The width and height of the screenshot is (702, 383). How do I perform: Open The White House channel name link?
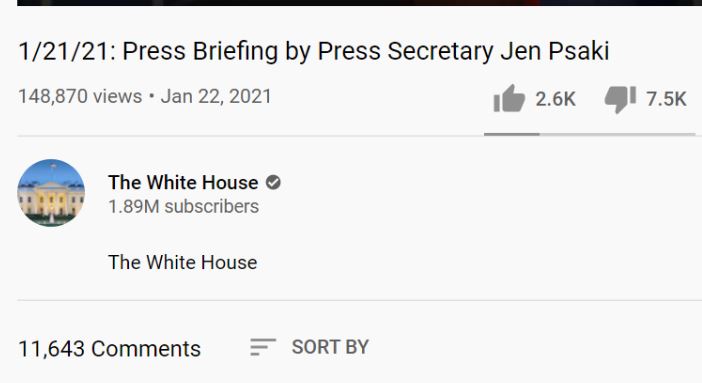[183, 183]
